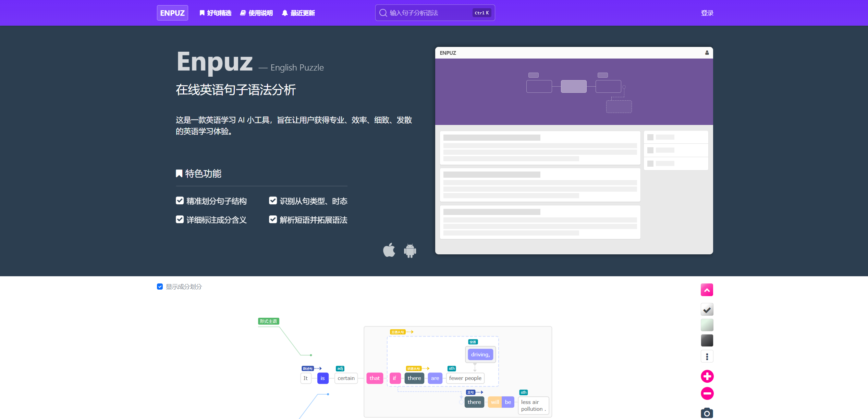Open the 好句精选 menu item
This screenshot has height=419, width=868.
215,13
